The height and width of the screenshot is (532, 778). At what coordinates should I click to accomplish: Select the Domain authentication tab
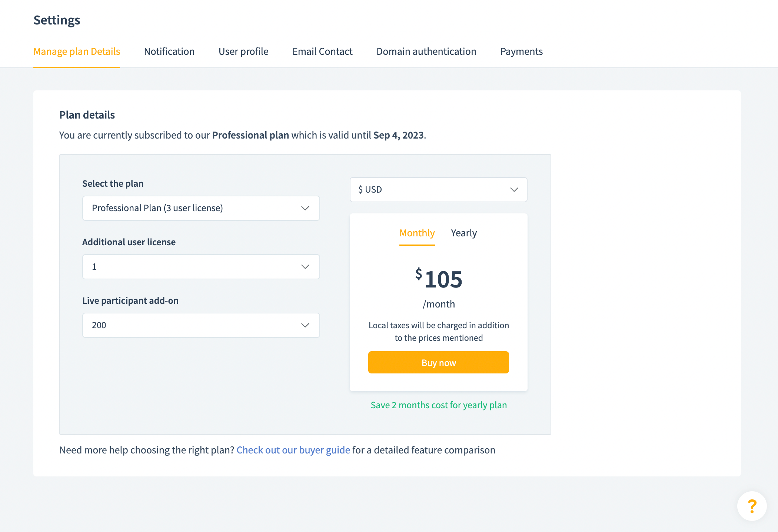tap(426, 51)
